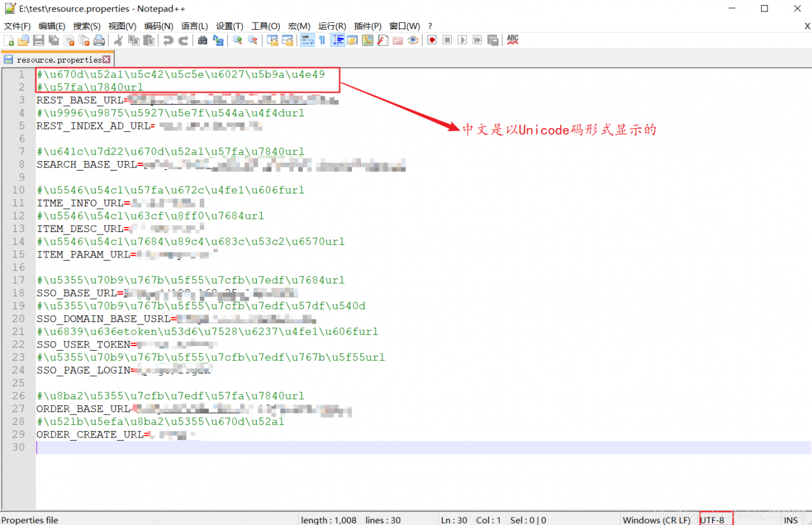Toggle the indent guide toolbar button
This screenshot has height=525, width=812.
pyautogui.click(x=337, y=41)
